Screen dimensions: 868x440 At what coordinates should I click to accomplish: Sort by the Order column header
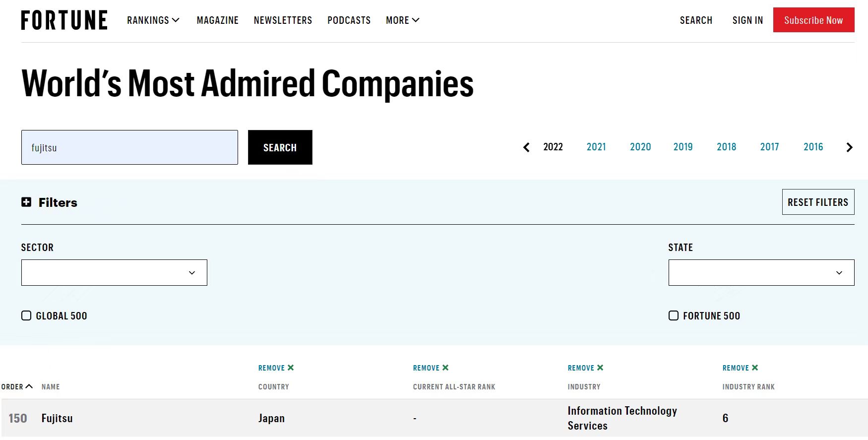[x=17, y=386]
